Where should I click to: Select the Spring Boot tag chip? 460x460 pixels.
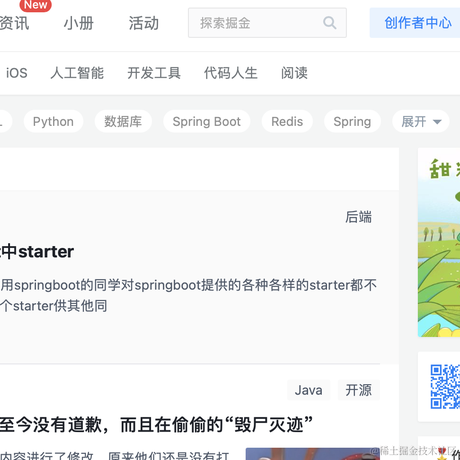[x=207, y=122]
